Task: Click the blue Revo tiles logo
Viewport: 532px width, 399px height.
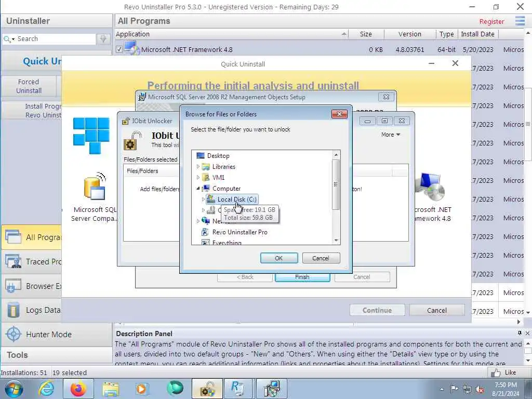Action: 91,136
